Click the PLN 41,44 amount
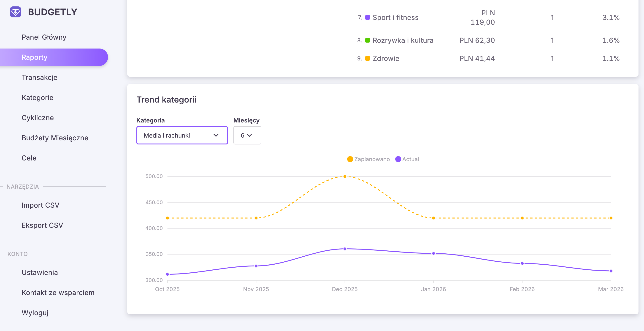This screenshot has width=644, height=331. (x=477, y=59)
